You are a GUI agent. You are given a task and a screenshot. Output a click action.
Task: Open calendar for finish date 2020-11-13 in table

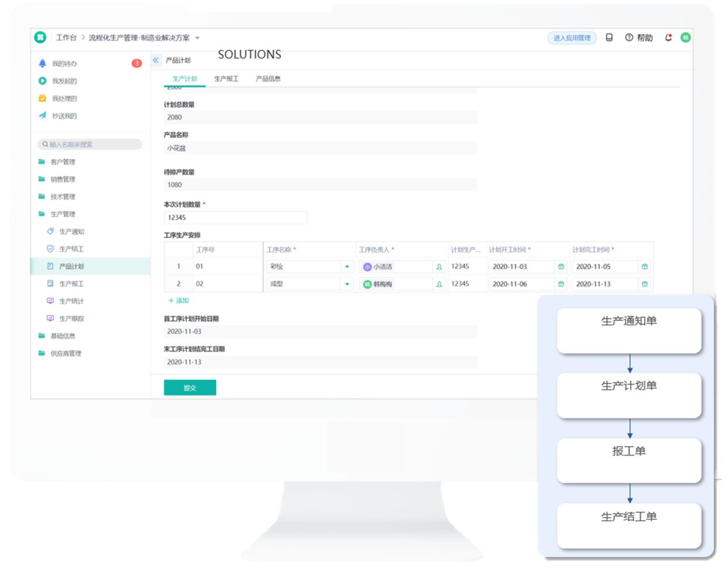point(645,284)
